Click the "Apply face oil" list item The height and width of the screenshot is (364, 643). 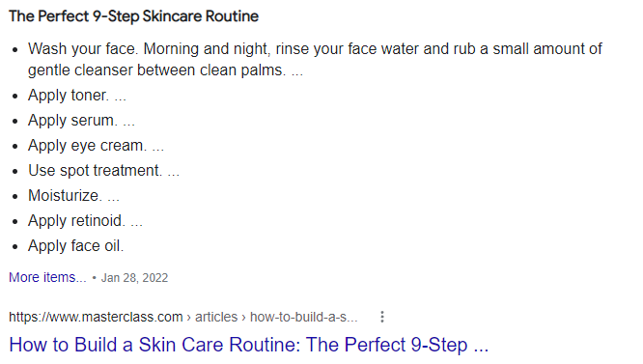click(x=76, y=246)
